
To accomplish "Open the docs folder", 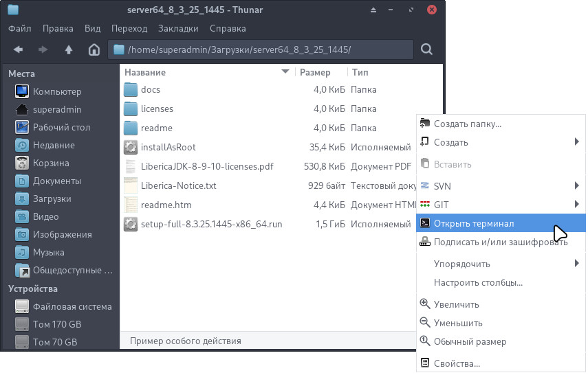I will click(150, 90).
